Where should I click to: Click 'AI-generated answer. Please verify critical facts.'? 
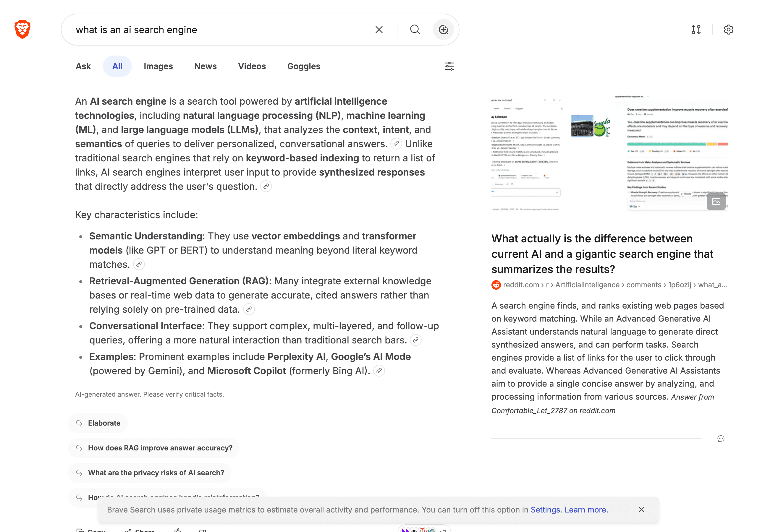(x=149, y=394)
